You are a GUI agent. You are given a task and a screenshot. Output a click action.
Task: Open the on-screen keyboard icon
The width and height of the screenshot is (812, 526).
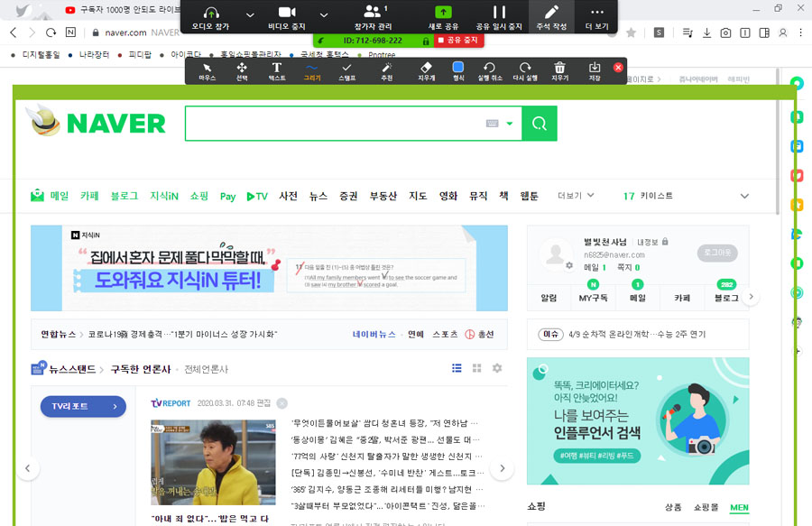492,124
